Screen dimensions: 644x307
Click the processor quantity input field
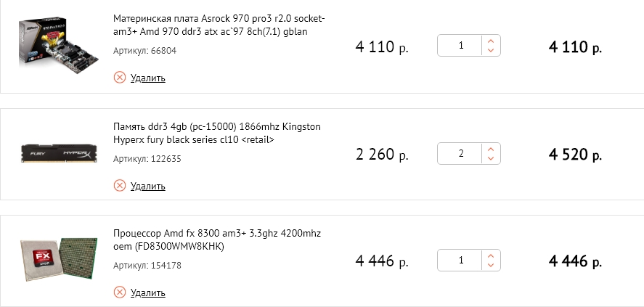(461, 261)
